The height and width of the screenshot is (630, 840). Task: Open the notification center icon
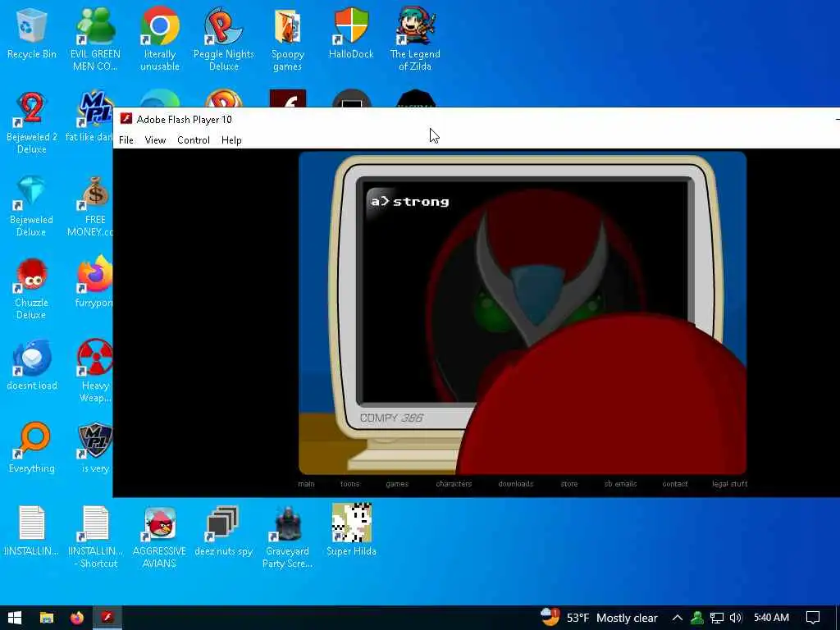[813, 618]
